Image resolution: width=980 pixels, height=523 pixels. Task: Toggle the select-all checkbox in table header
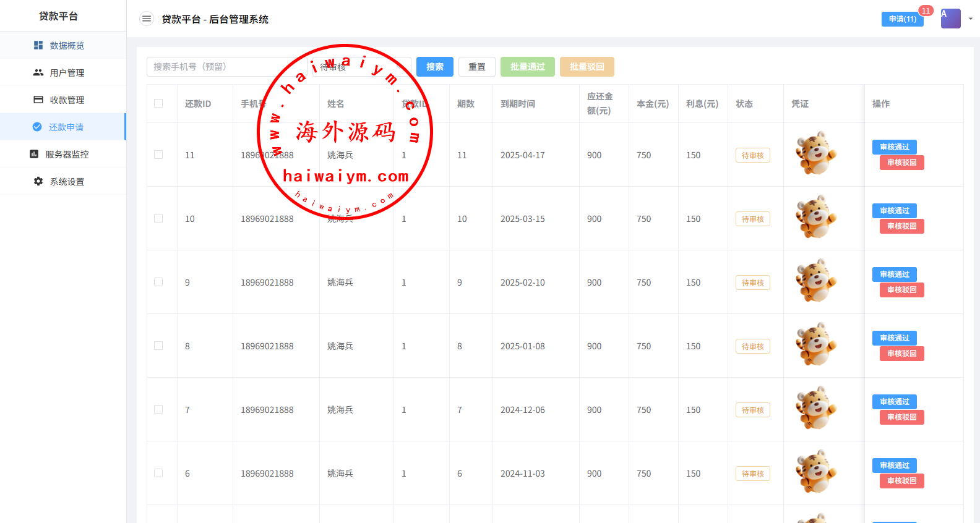pos(158,103)
